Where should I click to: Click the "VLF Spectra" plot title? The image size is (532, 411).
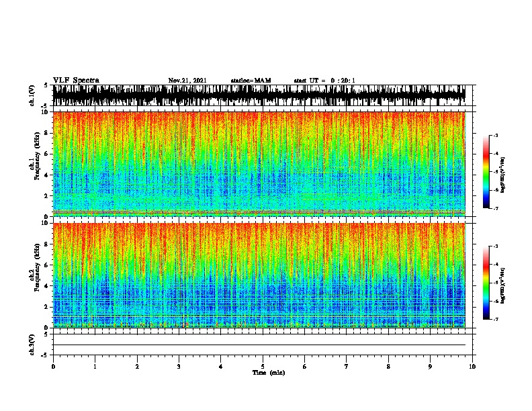[x=76, y=81]
